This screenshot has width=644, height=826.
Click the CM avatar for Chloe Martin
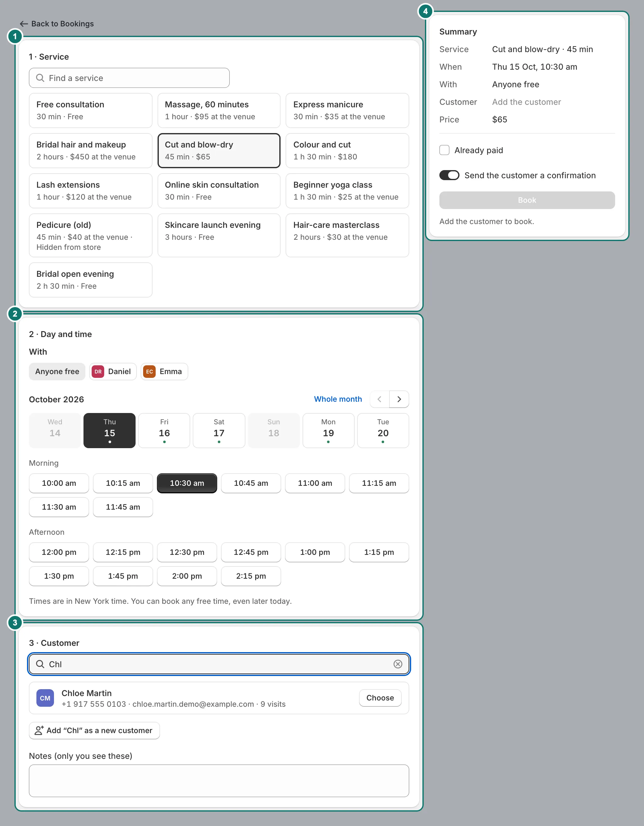pyautogui.click(x=45, y=698)
